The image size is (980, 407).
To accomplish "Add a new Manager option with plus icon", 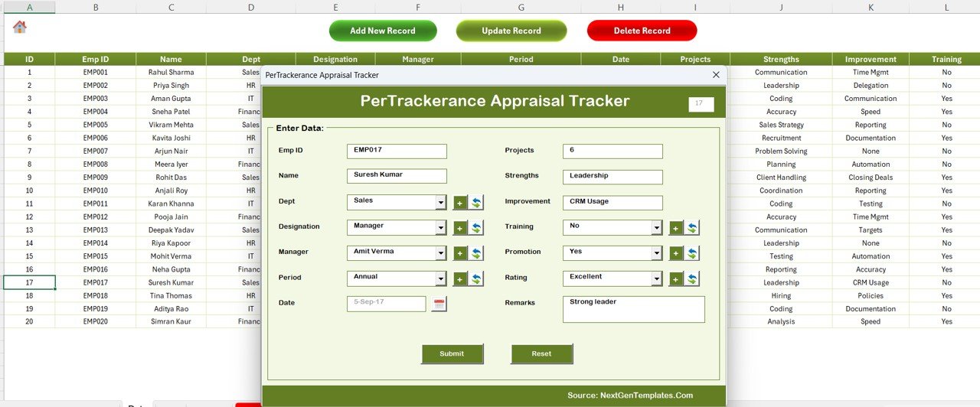I will coord(460,253).
